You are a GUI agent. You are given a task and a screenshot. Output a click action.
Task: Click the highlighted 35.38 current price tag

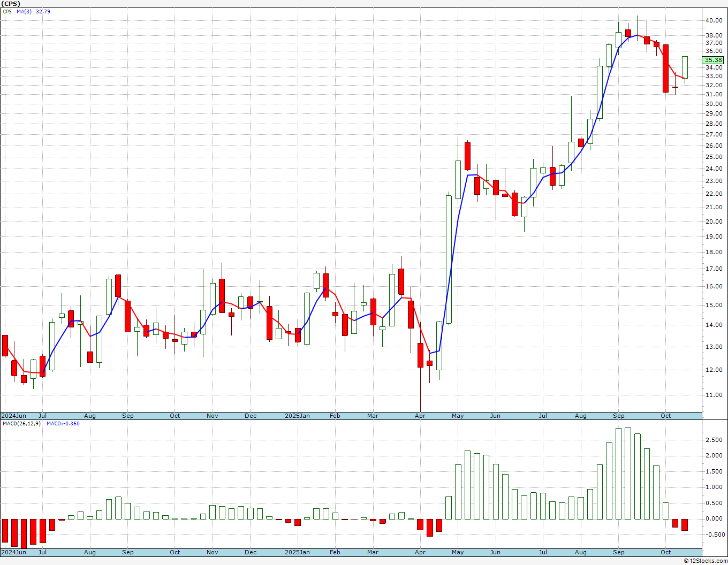pos(714,60)
